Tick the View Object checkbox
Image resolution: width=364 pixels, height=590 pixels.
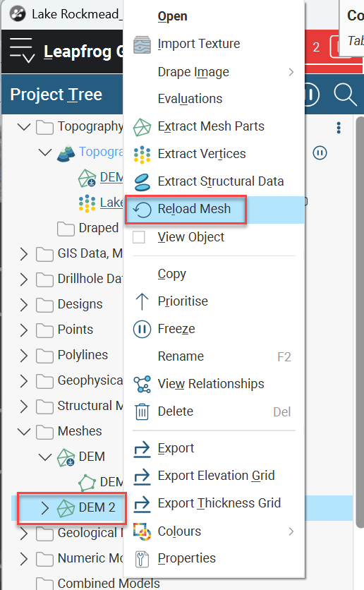click(x=139, y=237)
